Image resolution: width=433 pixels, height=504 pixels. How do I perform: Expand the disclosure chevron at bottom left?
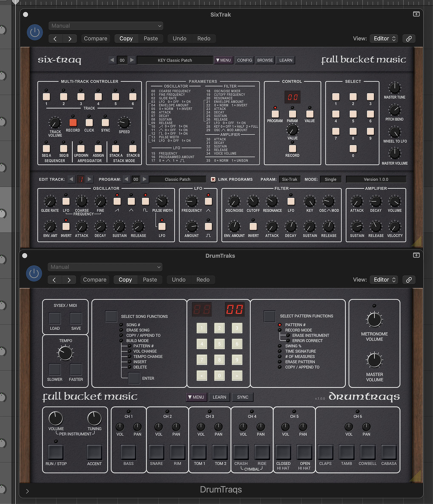point(27,491)
